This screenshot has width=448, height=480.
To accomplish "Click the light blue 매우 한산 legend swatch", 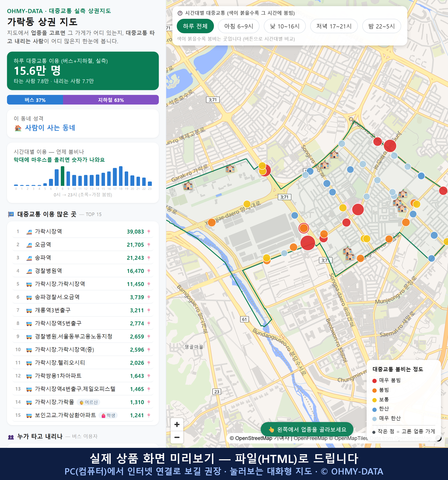I will click(x=374, y=419).
